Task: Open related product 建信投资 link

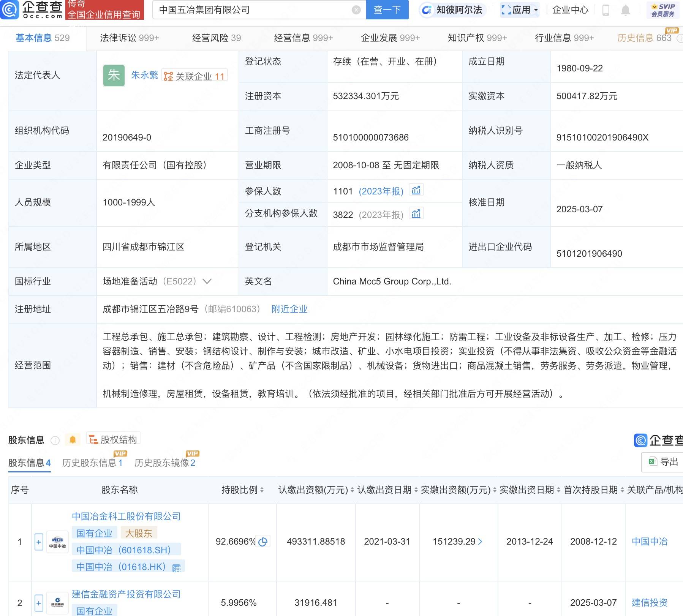Action: 650,603
